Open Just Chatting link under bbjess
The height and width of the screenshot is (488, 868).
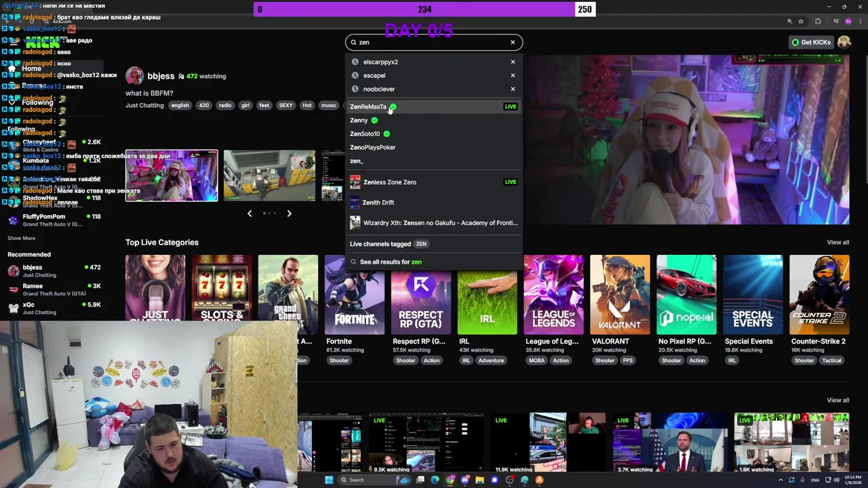pos(144,106)
